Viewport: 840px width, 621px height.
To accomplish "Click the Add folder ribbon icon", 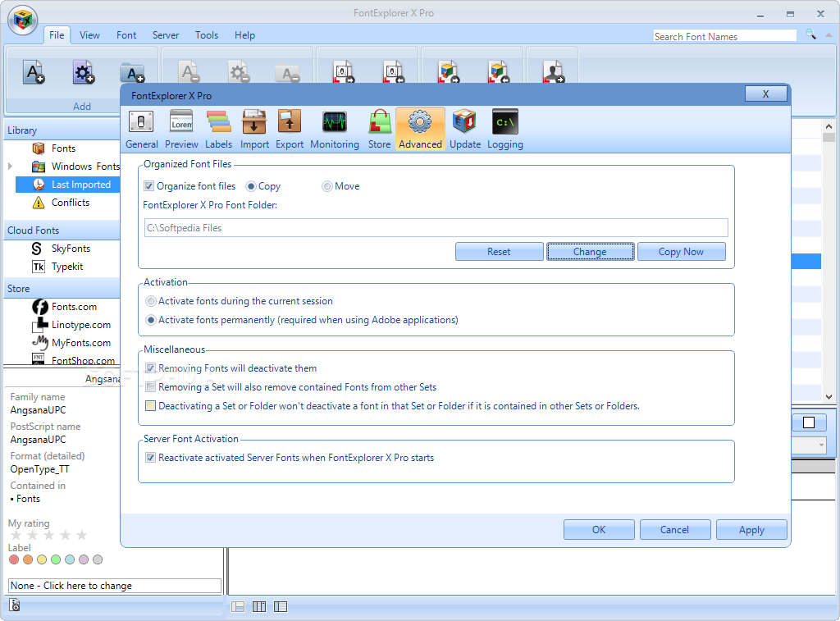I will coord(132,72).
